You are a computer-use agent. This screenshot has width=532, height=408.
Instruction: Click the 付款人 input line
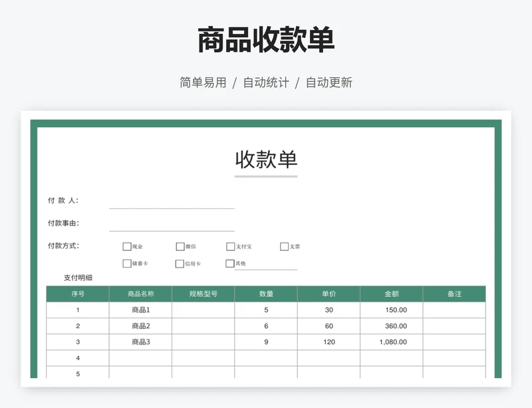172,203
